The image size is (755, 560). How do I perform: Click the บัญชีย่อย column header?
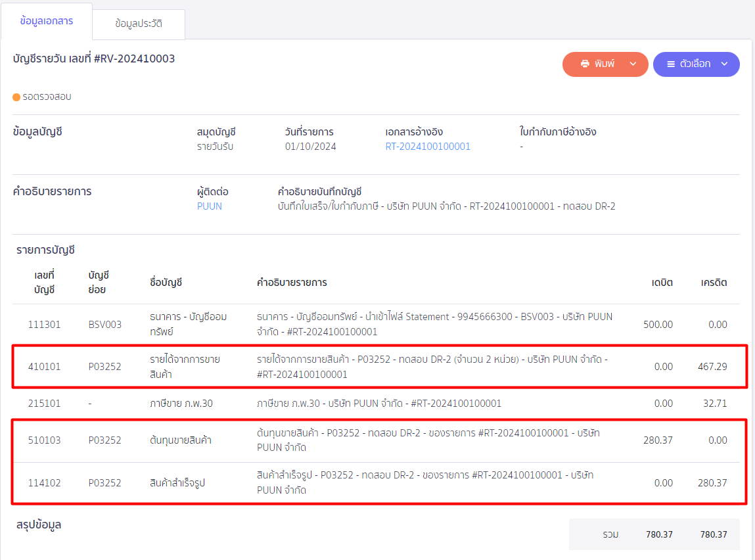99,282
